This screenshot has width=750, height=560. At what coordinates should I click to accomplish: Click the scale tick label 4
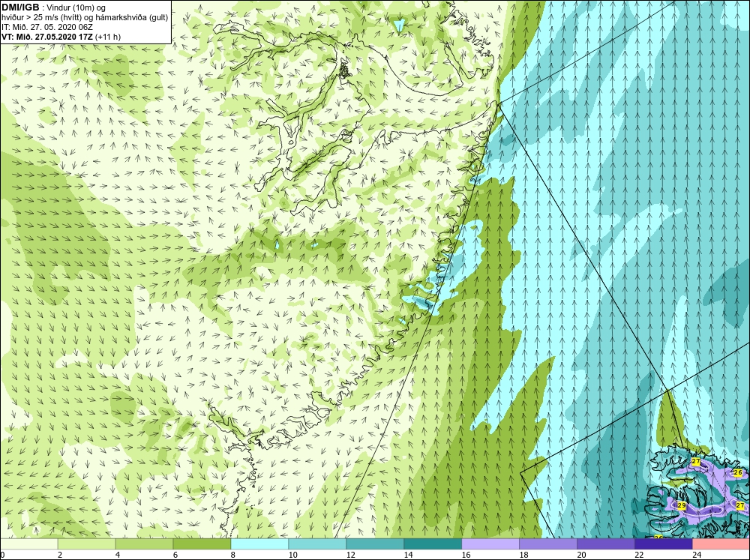(x=118, y=555)
